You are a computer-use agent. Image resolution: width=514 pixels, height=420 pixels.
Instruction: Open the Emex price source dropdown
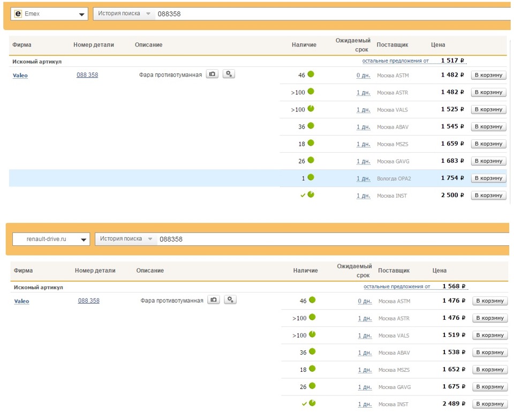[x=82, y=14]
